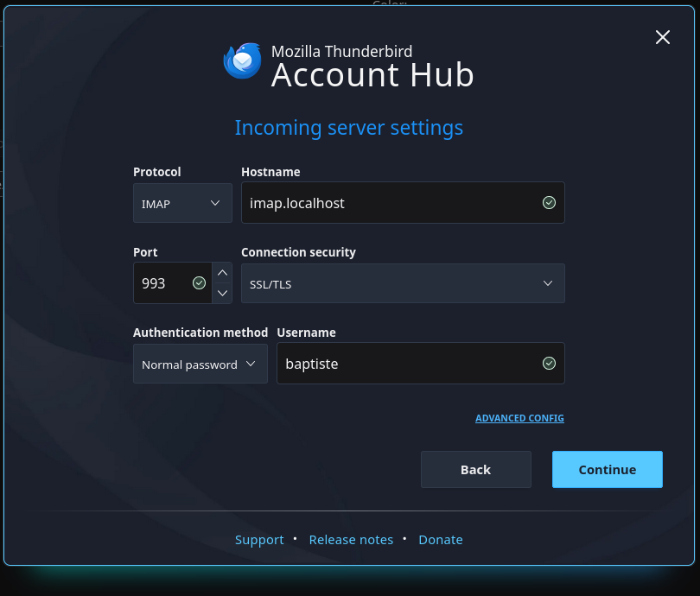700x596 pixels.
Task: Dismiss the Account Hub with the X icon
Action: [662, 37]
